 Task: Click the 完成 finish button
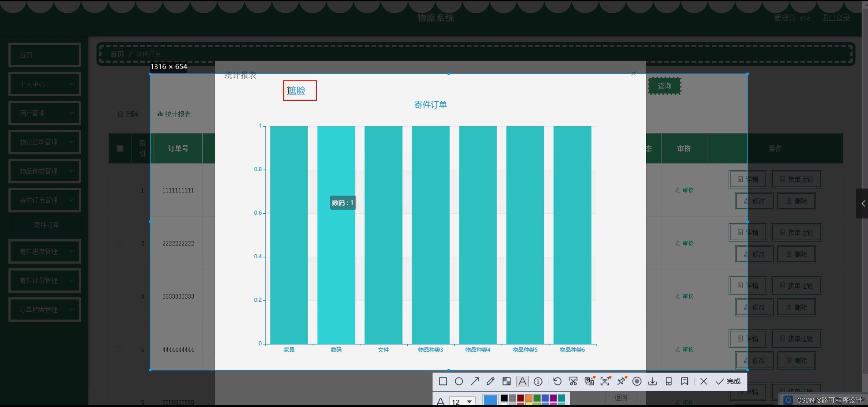pyautogui.click(x=728, y=381)
